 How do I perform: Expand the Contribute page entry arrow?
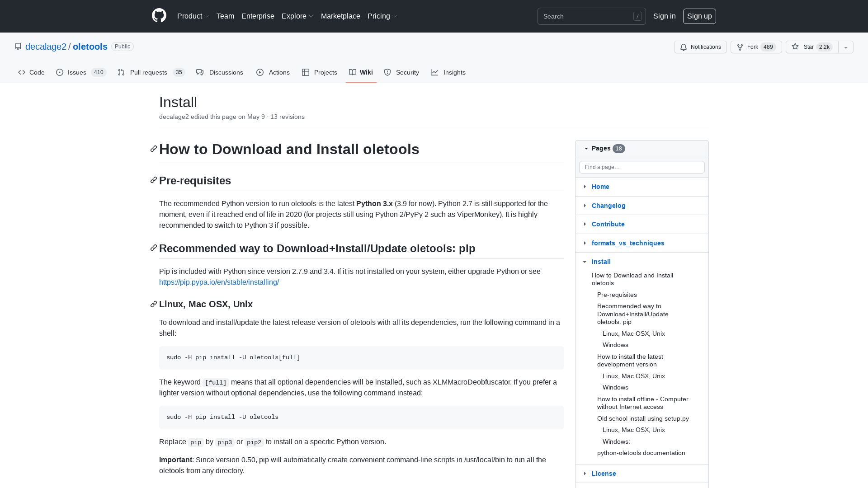point(585,224)
